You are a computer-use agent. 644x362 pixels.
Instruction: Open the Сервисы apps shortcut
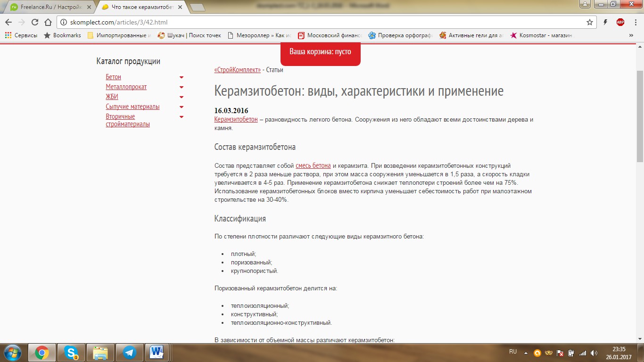21,35
